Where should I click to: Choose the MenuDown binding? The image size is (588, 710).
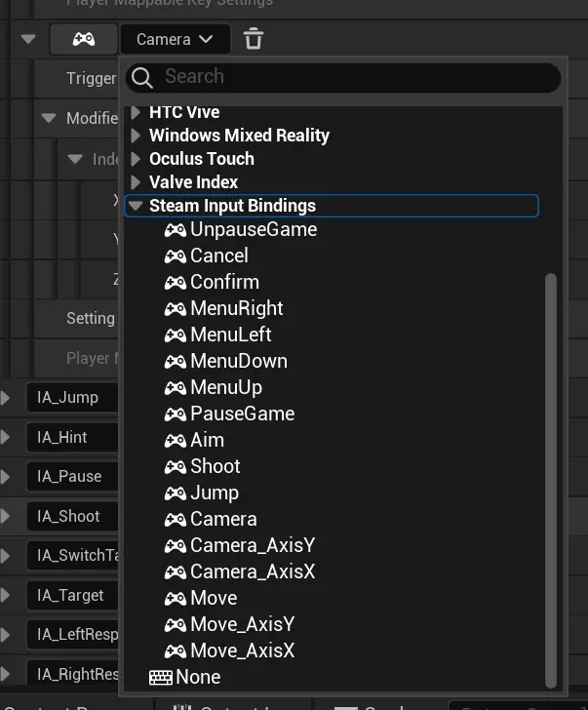(239, 361)
